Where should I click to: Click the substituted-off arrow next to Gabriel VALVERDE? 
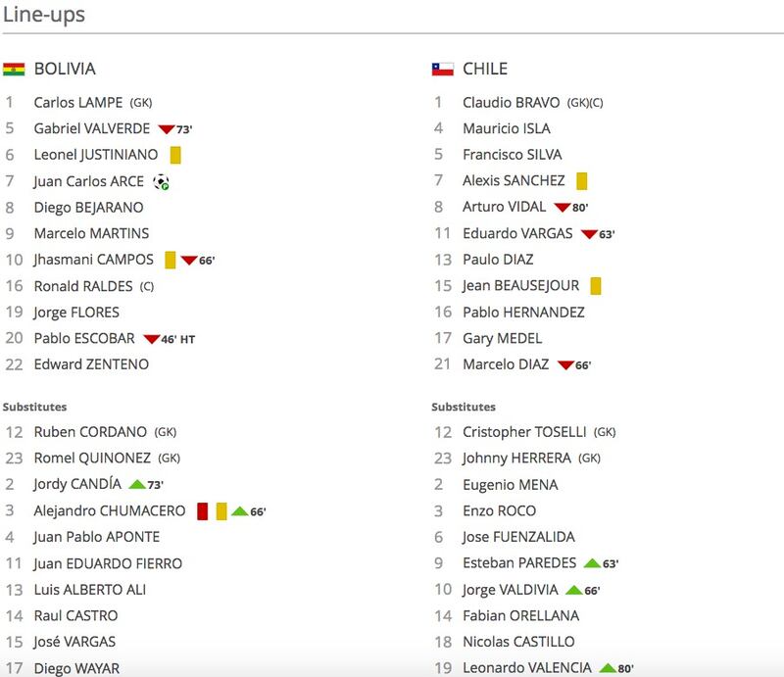click(x=166, y=129)
